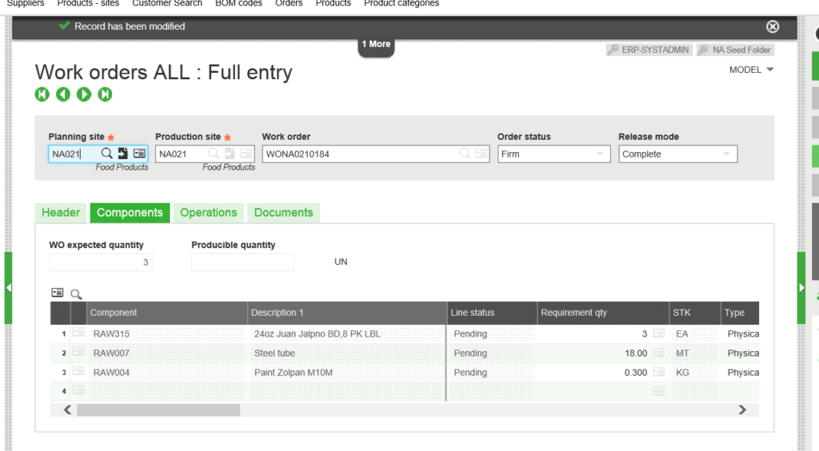The height and width of the screenshot is (451, 819).
Task: Click the Requirement qty column header
Action: [x=603, y=313]
